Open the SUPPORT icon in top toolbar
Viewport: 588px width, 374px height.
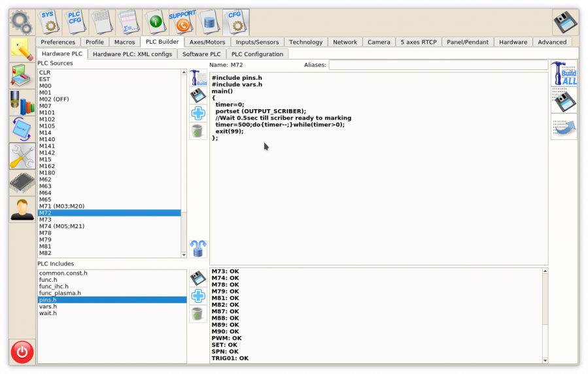pos(182,22)
